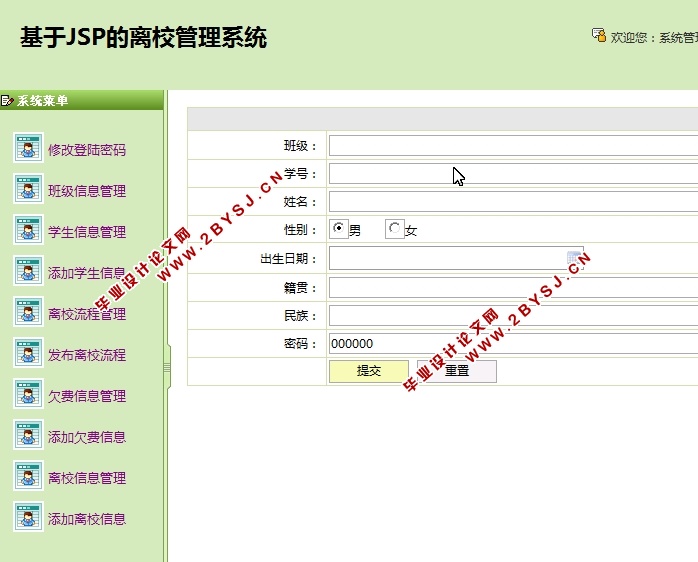
Task: Open the calendar picker in 出生日期 field
Action: tap(574, 258)
